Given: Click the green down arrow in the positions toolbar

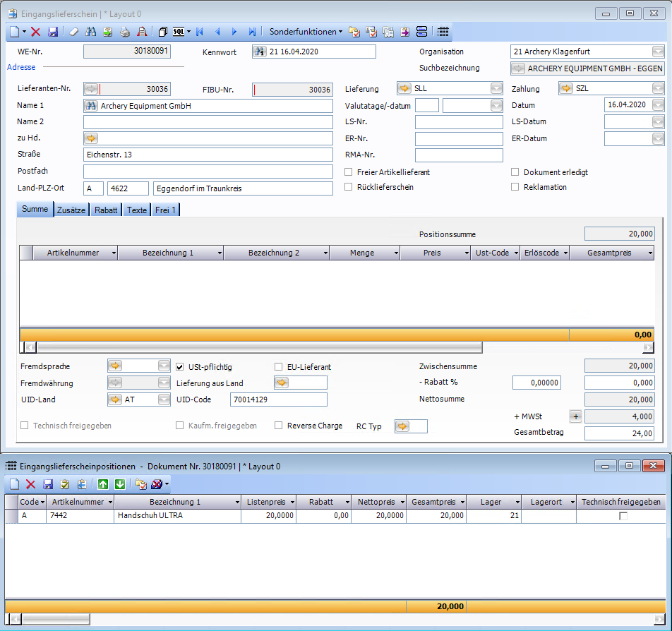Looking at the screenshot, I should tap(119, 484).
